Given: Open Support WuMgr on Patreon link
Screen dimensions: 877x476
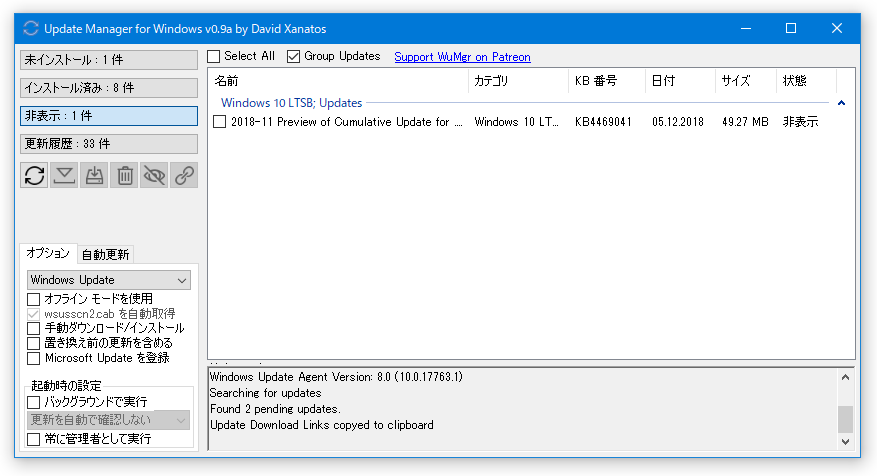Looking at the screenshot, I should (462, 57).
